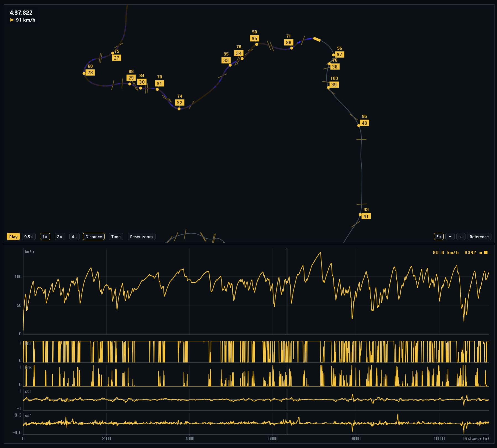Select corner marker 28 on the track
The height and width of the screenshot is (448, 497).
90,73
